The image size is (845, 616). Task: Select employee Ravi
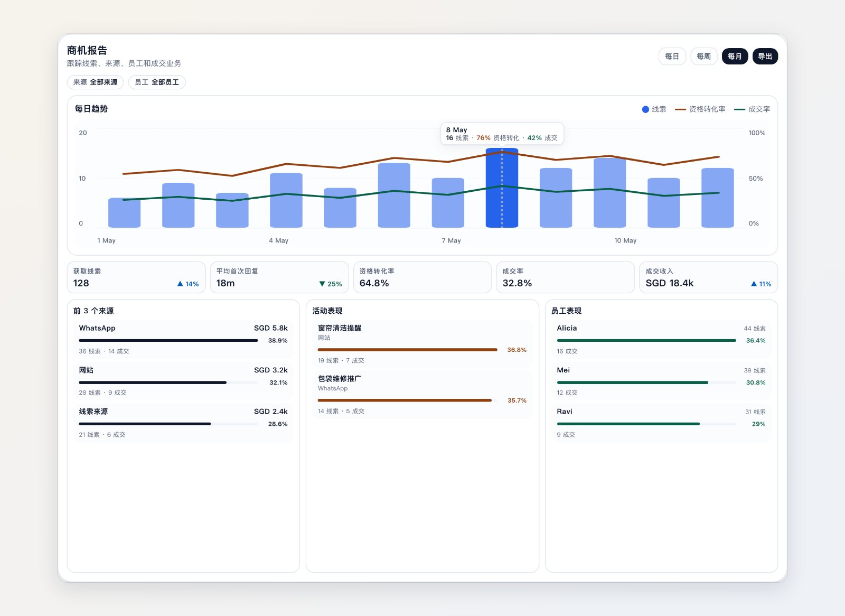(661, 423)
